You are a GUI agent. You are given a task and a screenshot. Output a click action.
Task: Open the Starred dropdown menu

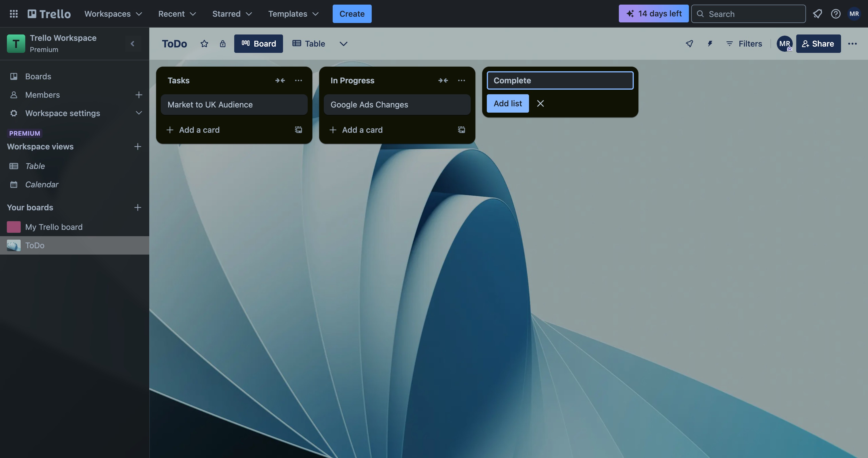232,14
